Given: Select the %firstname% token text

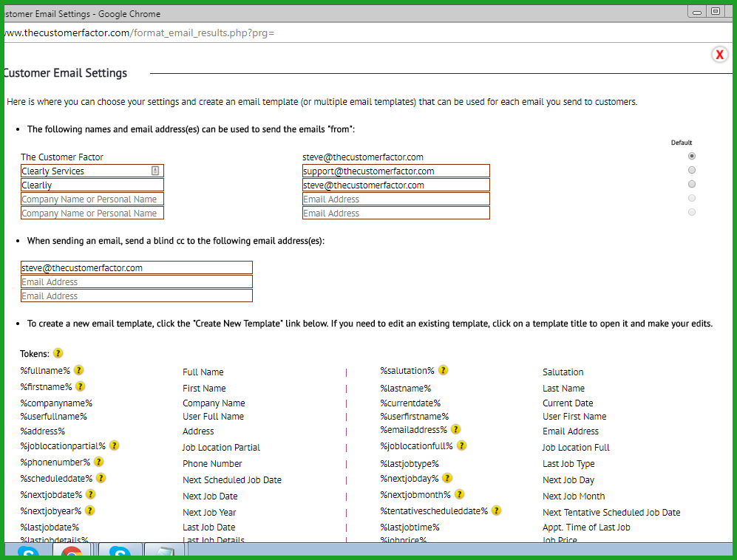Looking at the screenshot, I should click(46, 386).
